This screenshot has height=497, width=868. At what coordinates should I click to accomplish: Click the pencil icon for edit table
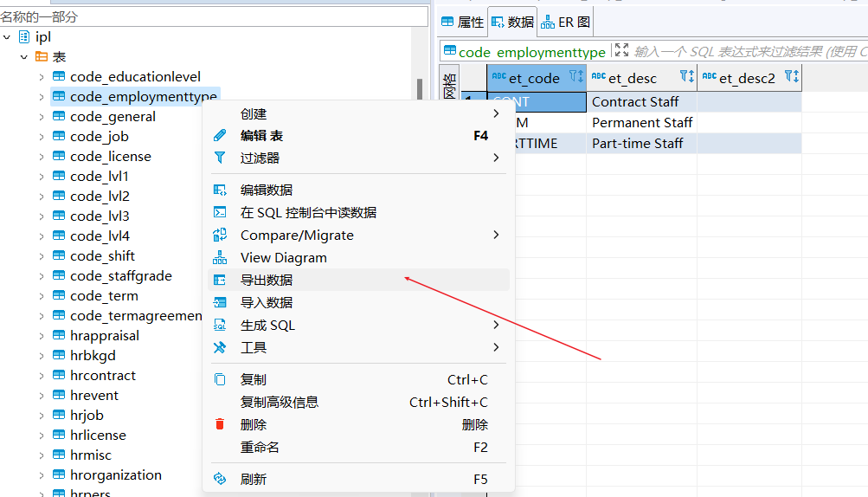tap(220, 135)
